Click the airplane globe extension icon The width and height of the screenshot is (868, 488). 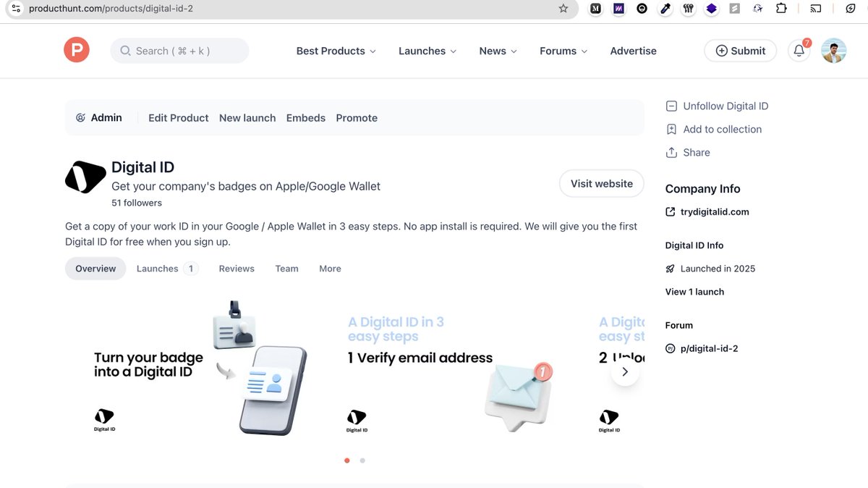pyautogui.click(x=757, y=9)
